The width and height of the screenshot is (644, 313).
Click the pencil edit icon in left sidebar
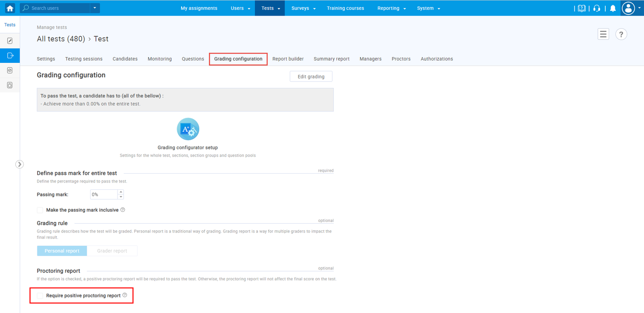click(10, 41)
